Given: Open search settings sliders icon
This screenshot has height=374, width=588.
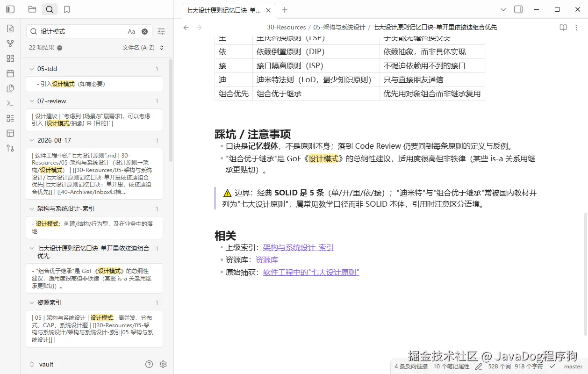Looking at the screenshot, I should [161, 31].
